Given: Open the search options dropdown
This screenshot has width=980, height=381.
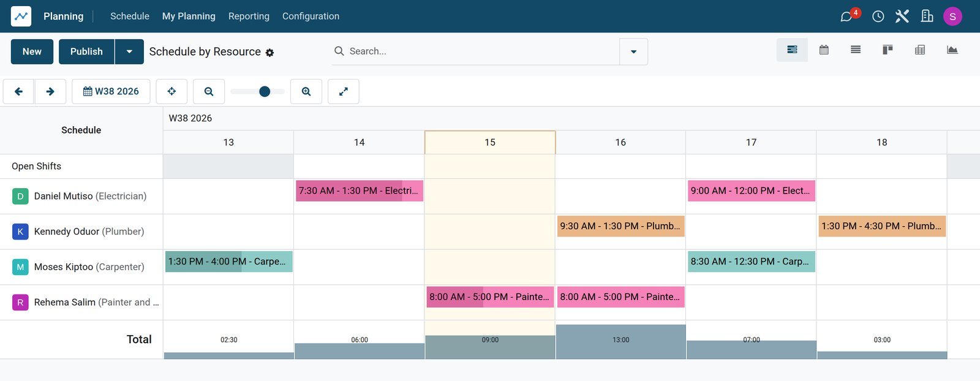Looking at the screenshot, I should [x=633, y=51].
